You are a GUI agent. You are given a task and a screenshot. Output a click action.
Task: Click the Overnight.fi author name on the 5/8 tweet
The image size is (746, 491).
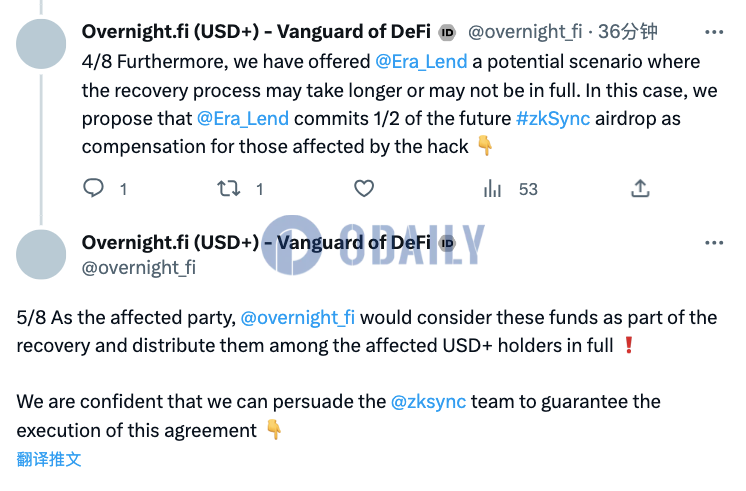(256, 243)
